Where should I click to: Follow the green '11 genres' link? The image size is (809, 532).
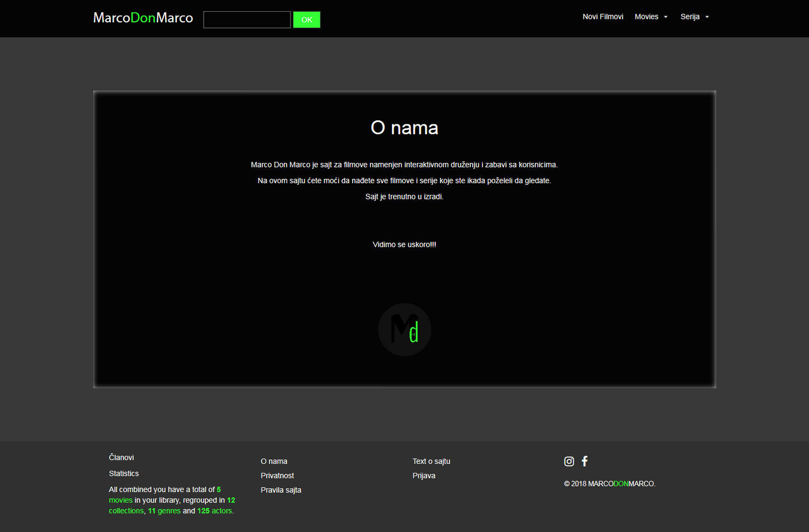(x=164, y=511)
